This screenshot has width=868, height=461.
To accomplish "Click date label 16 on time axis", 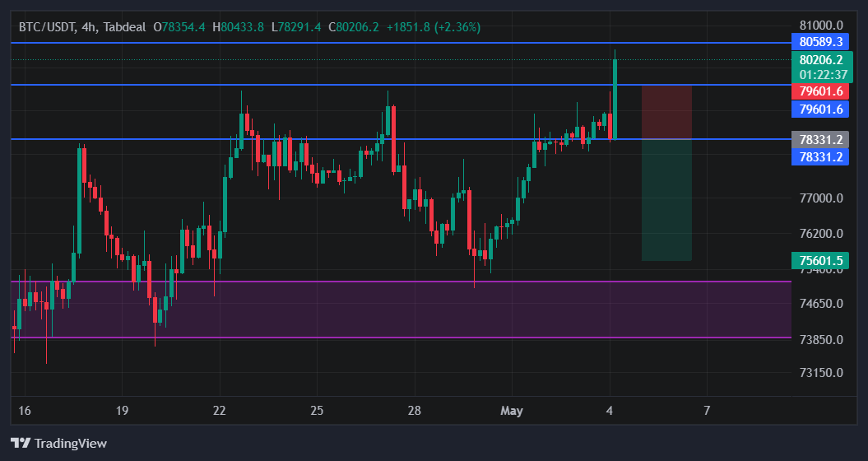I will click(x=25, y=411).
